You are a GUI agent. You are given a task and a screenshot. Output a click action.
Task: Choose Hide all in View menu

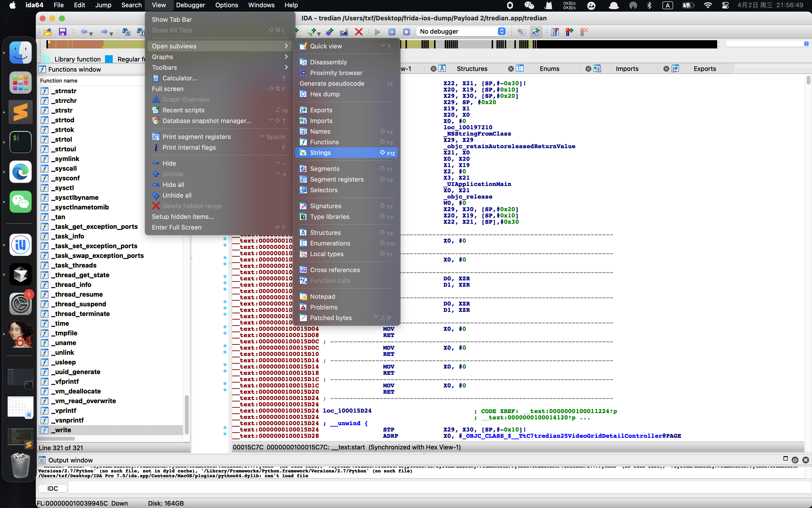[220, 185]
